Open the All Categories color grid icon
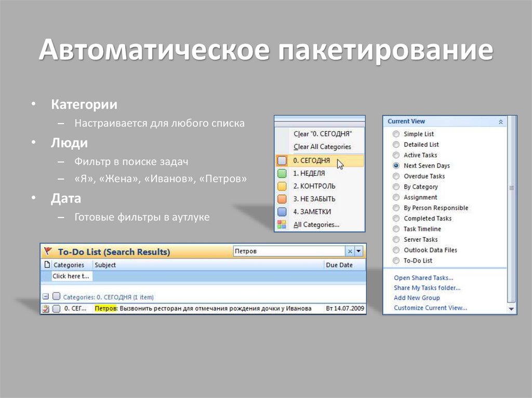This screenshot has height=398, width=532. point(283,224)
